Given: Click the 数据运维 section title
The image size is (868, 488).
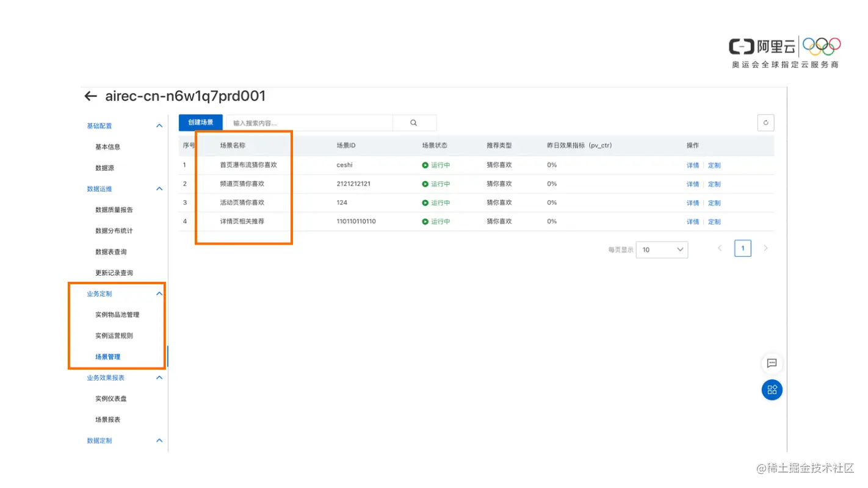Looking at the screenshot, I should [99, 188].
